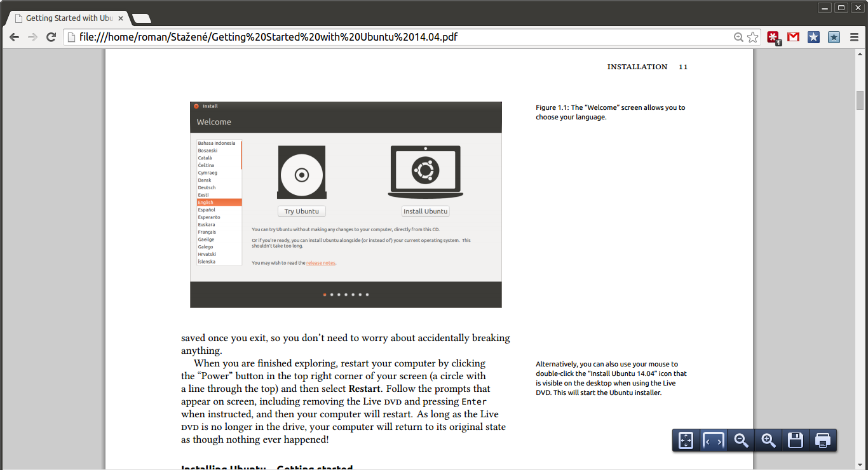Screen dimensions: 868x470
Task: Select Français in the language list
Action: (x=219, y=232)
